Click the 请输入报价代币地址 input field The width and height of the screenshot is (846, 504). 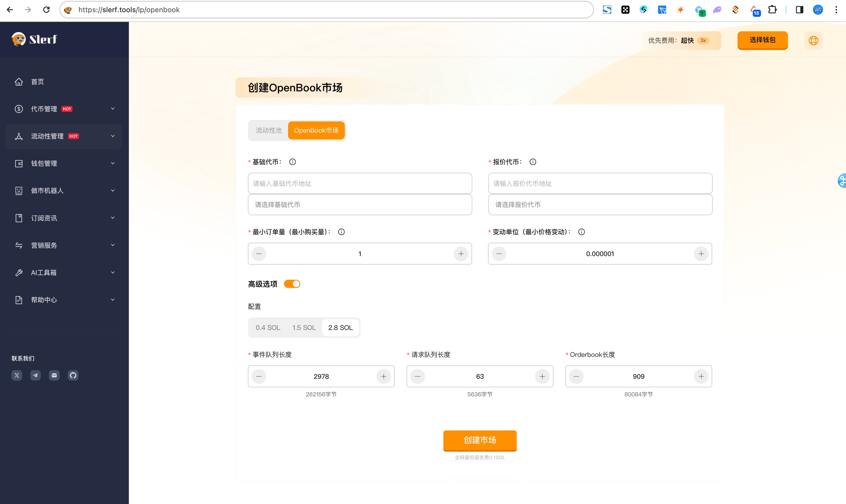[600, 184]
